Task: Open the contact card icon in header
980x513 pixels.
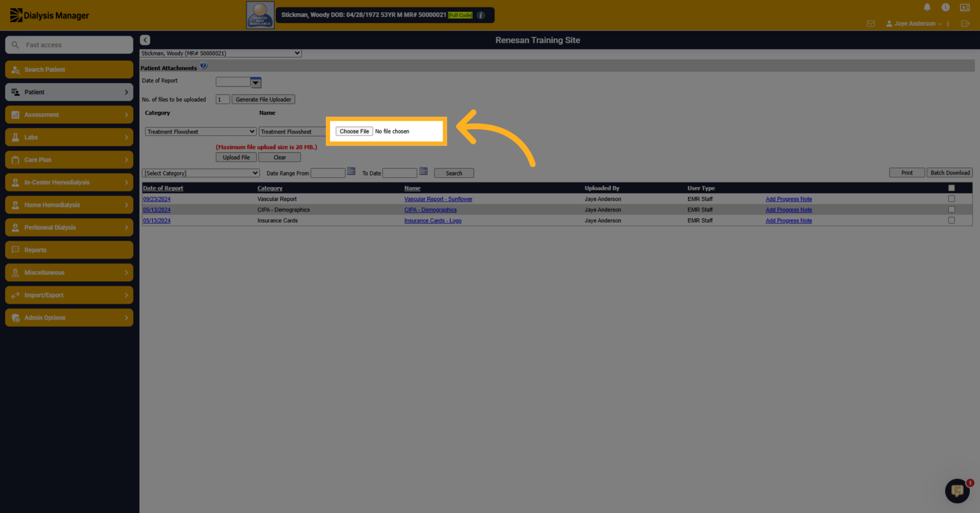Action: [x=965, y=7]
